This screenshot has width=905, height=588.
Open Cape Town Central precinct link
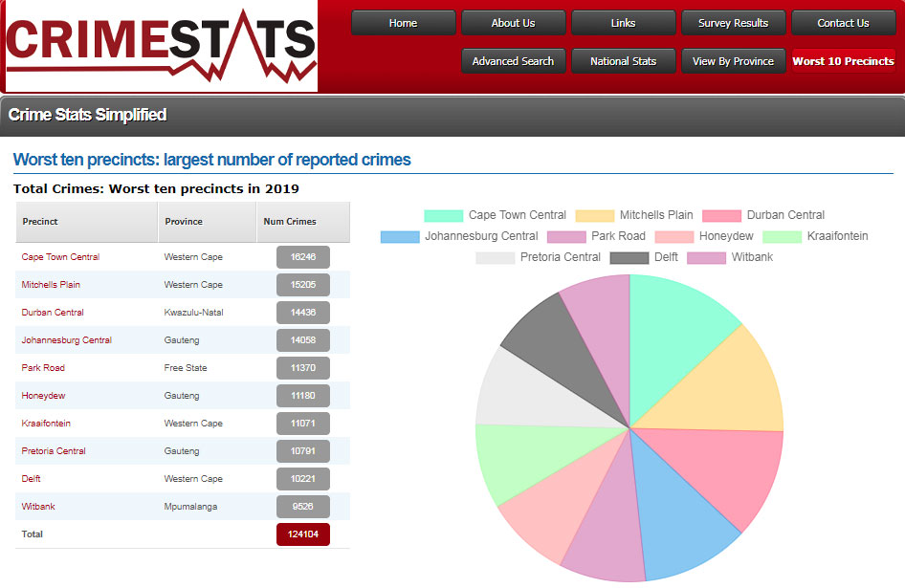coord(60,257)
